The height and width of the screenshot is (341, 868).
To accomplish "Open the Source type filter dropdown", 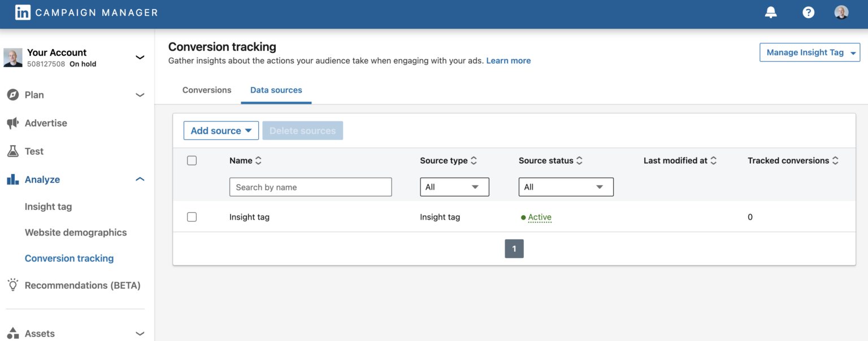I will [x=454, y=187].
